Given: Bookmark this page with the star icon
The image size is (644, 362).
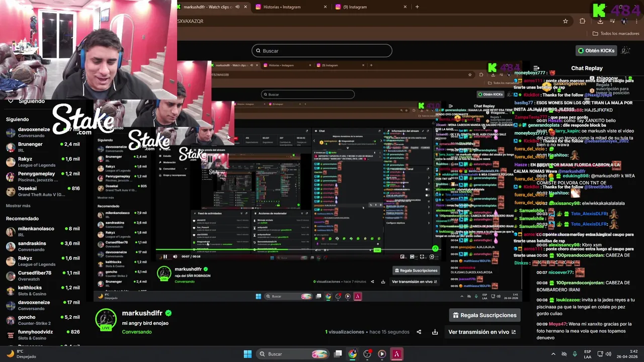Looking at the screenshot, I should click(x=566, y=21).
